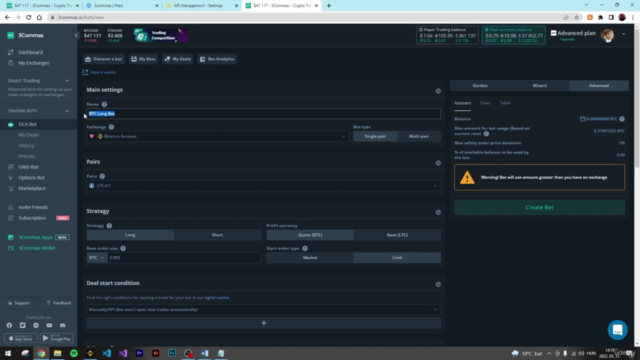
Task: Open the Table sub-tab
Action: pos(505,103)
